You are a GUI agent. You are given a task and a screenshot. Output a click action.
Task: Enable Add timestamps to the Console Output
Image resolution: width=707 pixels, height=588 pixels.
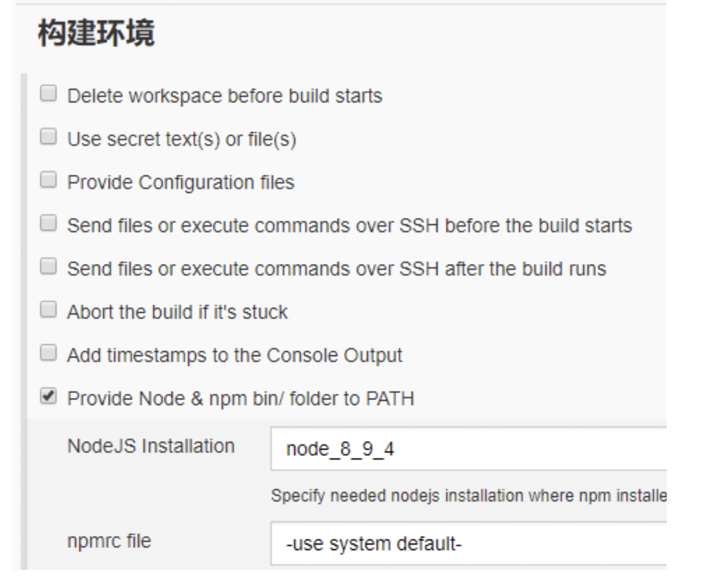(48, 353)
